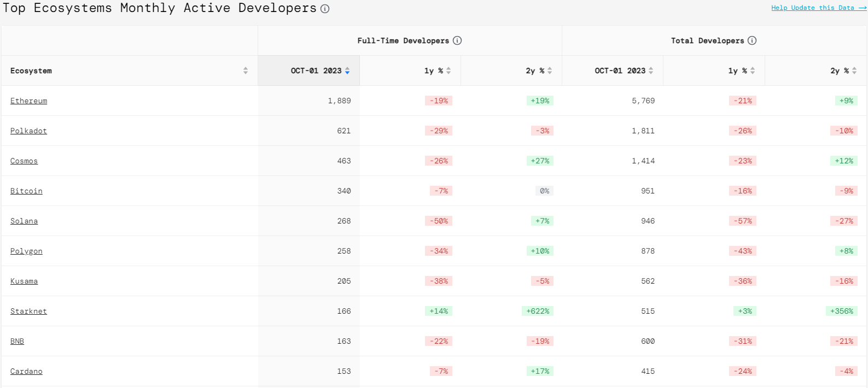Click Ethereum -21% badge
The width and height of the screenshot is (868, 388).
[x=743, y=101]
